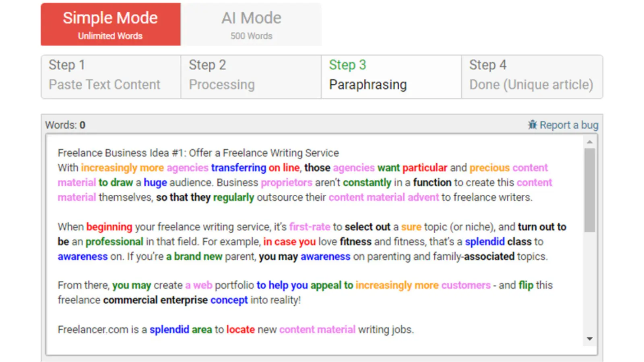644x362 pixels.
Task: Open the Report a bug link
Action: point(568,125)
